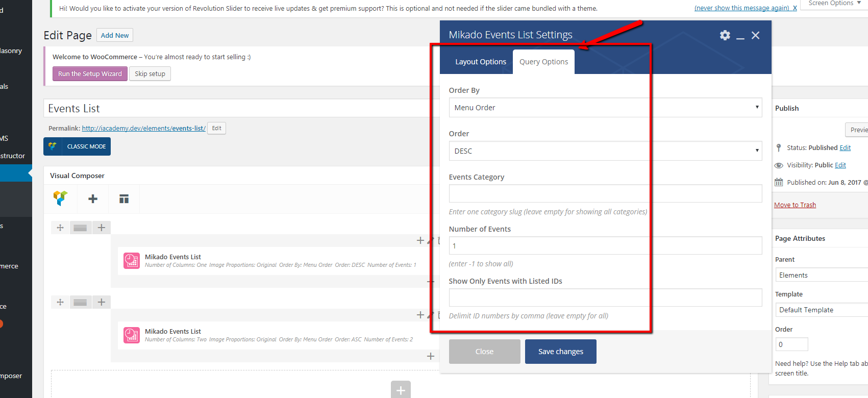
Task: Focus the Page Attributes Order field
Action: [x=791, y=344]
